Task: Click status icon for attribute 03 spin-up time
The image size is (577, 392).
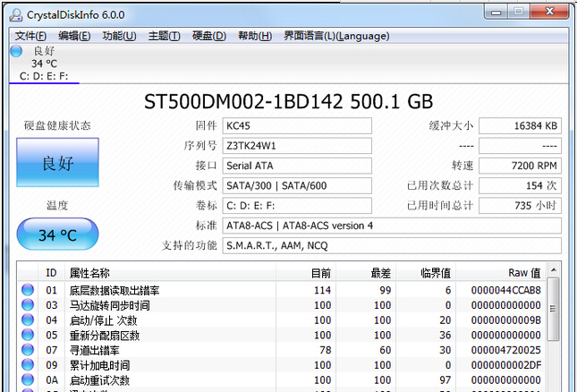Action: (27, 305)
